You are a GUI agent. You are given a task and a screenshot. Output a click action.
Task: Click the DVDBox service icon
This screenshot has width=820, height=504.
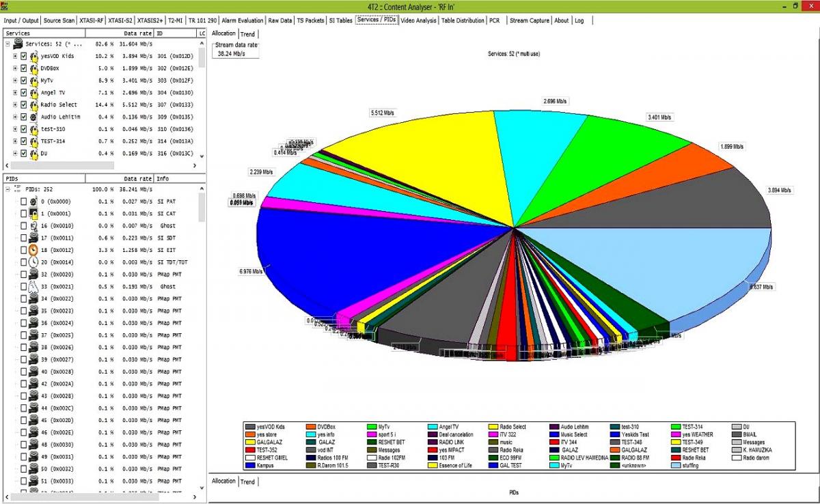[x=33, y=68]
